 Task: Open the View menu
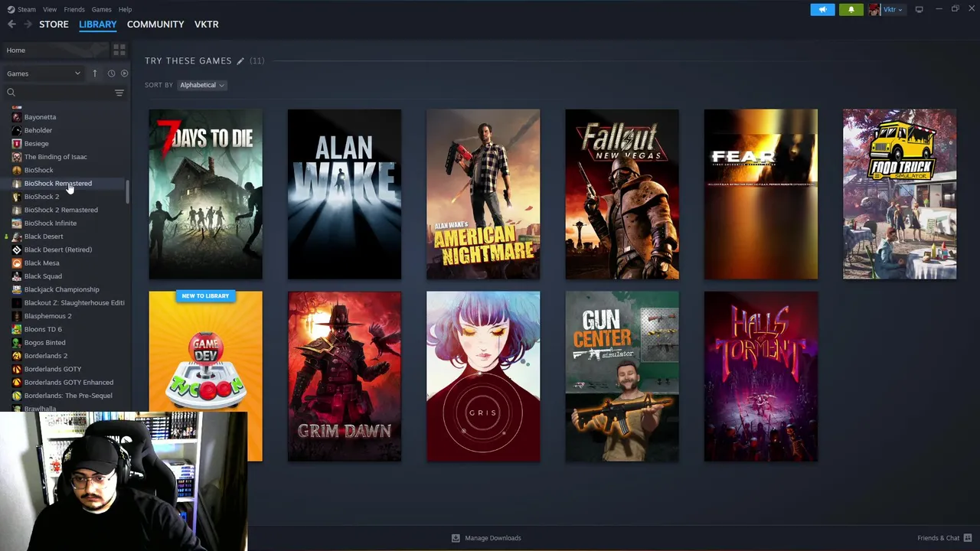pos(50,9)
